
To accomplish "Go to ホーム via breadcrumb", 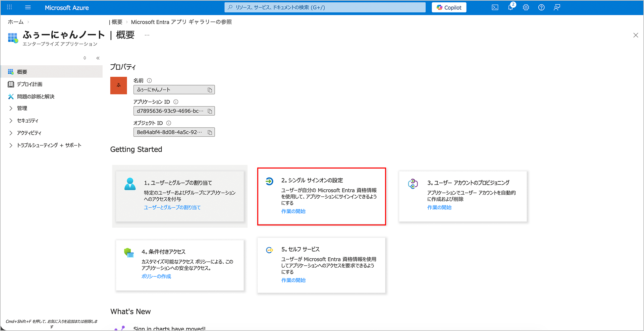I will (16, 22).
